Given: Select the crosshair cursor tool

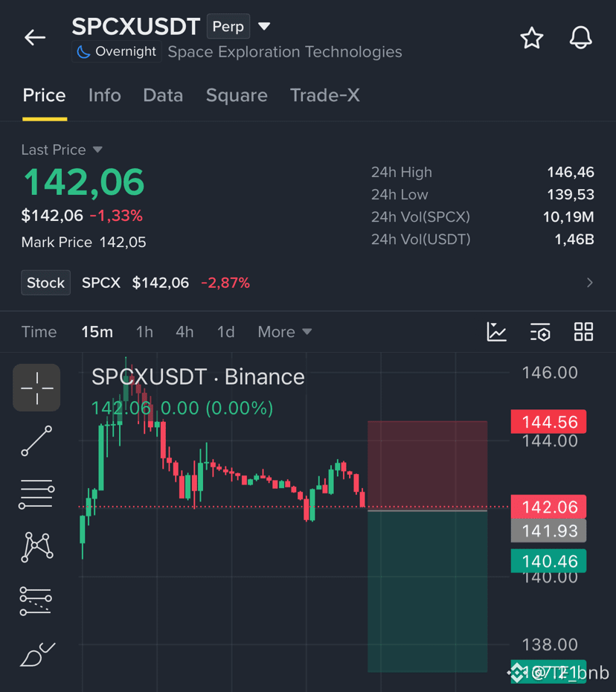Looking at the screenshot, I should [x=36, y=388].
